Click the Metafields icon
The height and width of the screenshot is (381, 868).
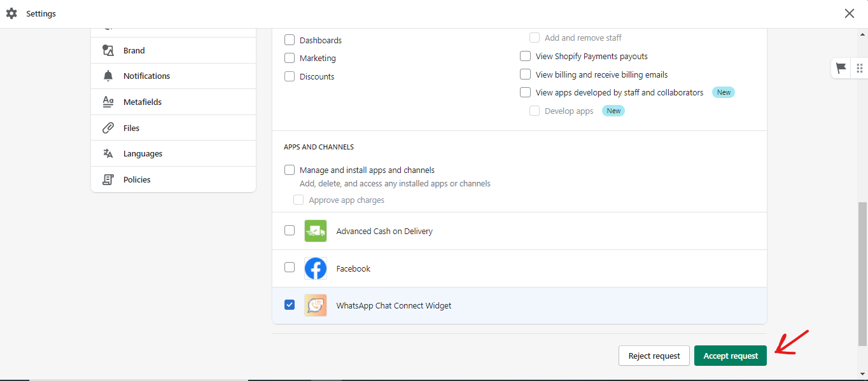tap(108, 102)
